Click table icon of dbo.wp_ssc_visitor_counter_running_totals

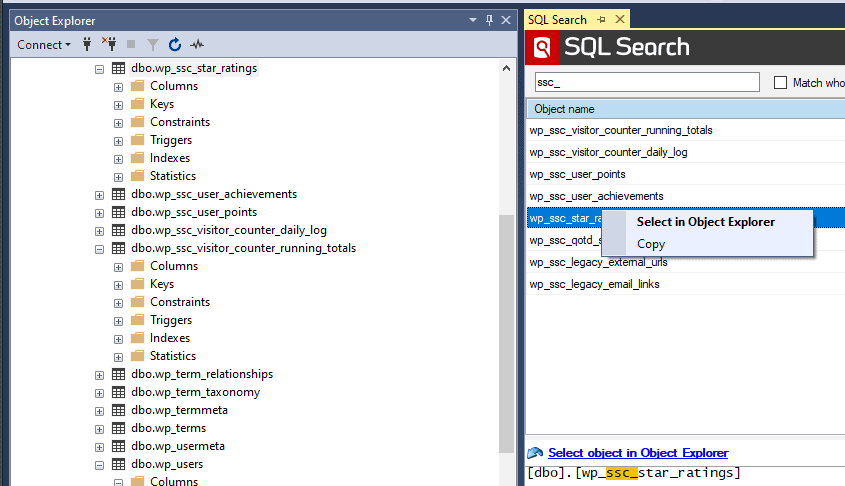[x=119, y=248]
